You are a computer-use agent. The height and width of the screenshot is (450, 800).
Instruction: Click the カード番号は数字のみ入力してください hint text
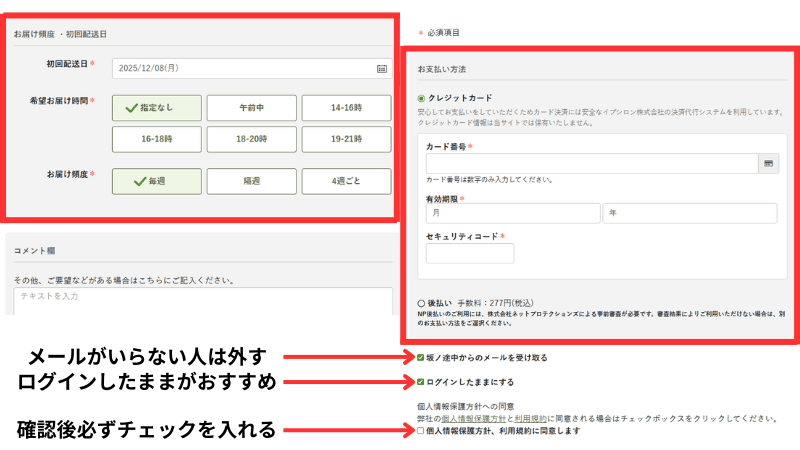coord(489,180)
